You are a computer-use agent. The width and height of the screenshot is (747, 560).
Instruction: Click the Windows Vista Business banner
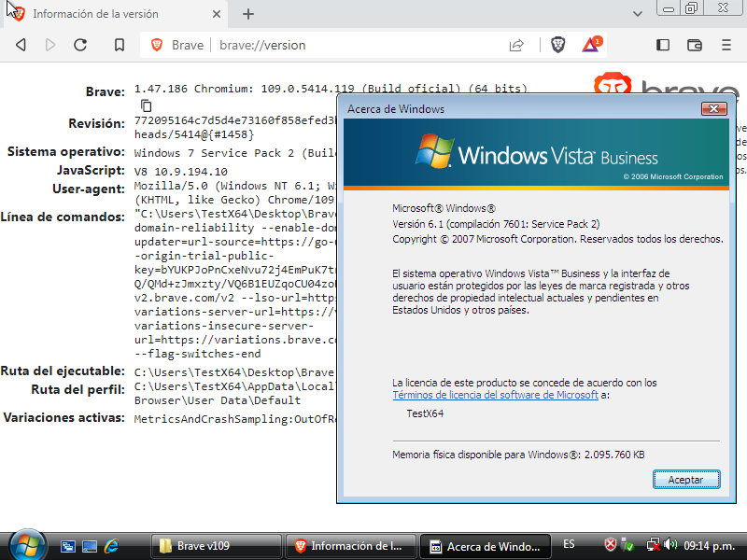coord(536,155)
